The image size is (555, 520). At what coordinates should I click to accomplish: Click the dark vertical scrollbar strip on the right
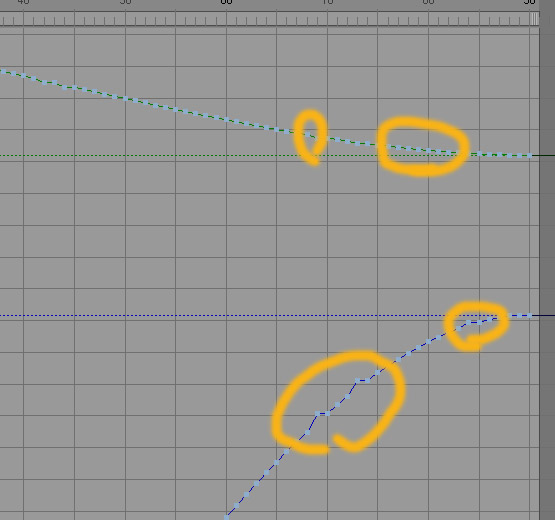click(x=547, y=260)
